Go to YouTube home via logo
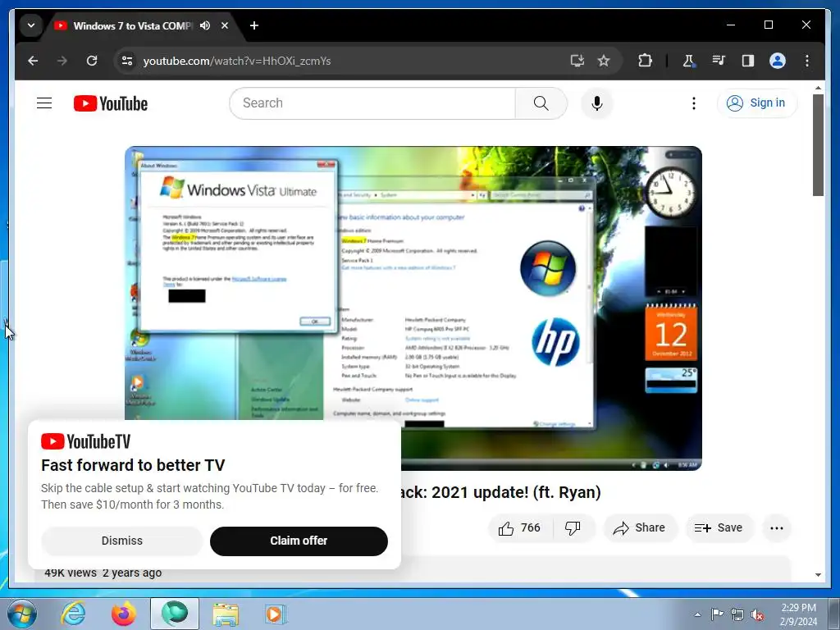The width and height of the screenshot is (840, 630). coord(111,103)
